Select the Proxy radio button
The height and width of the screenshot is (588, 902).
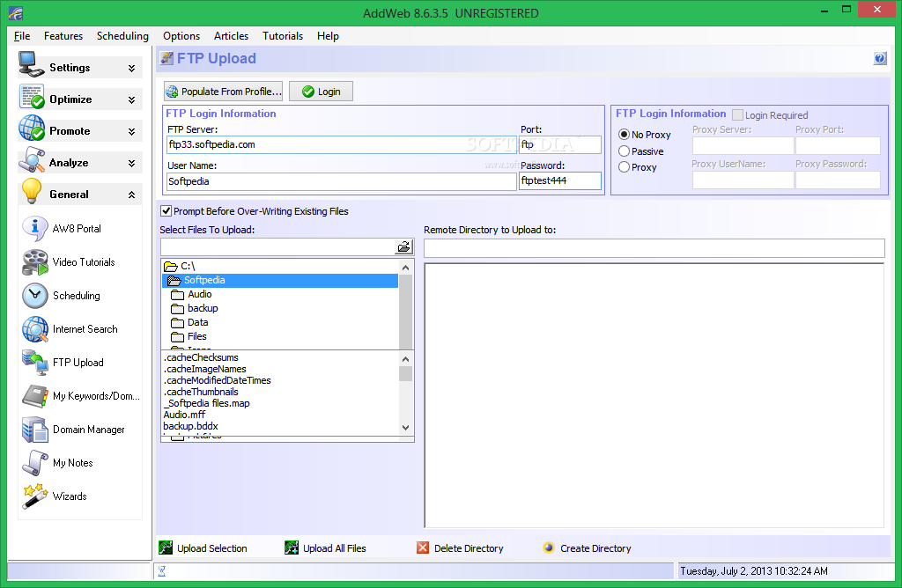[624, 167]
